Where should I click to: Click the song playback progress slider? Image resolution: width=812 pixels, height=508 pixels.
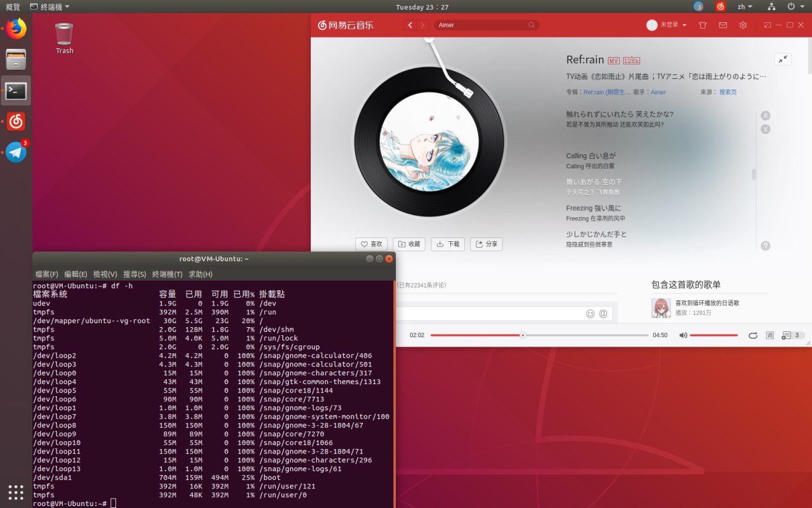[539, 335]
